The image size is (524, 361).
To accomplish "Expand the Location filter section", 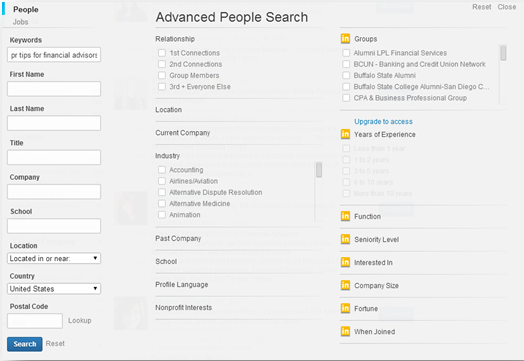I will 168,110.
